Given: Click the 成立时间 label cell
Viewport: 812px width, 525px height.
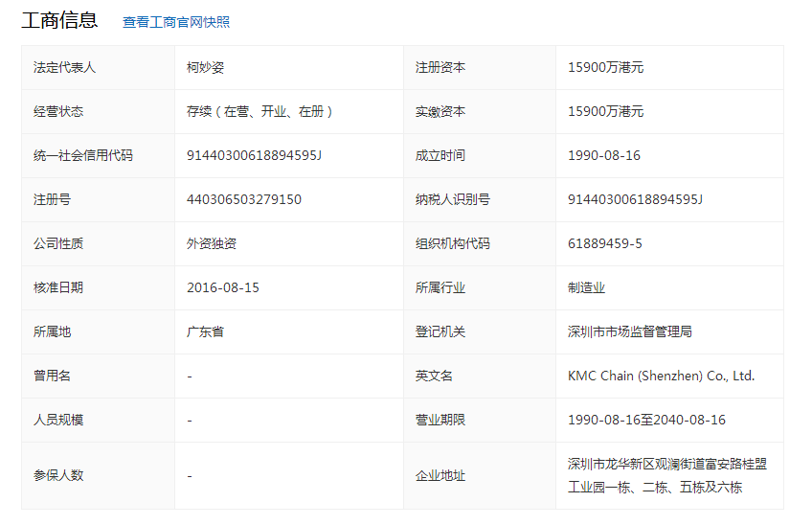Looking at the screenshot, I should 480,155.
